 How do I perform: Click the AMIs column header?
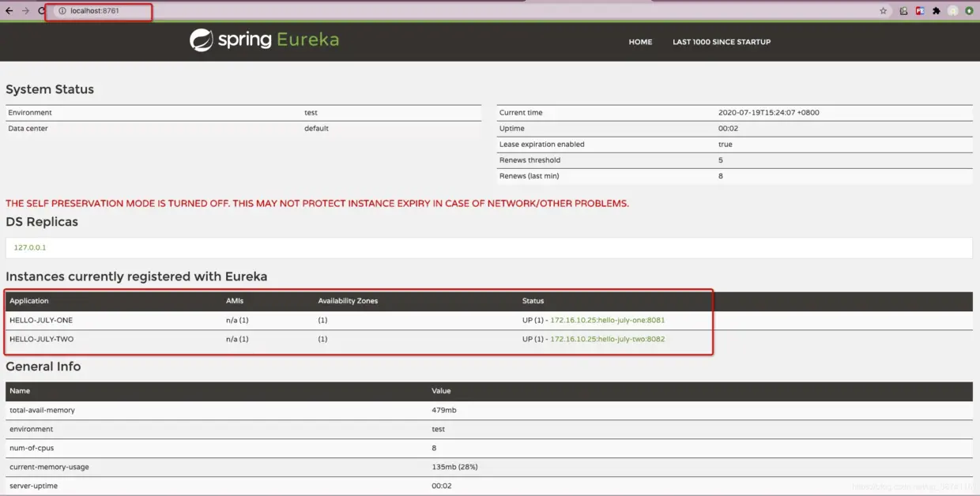point(236,301)
